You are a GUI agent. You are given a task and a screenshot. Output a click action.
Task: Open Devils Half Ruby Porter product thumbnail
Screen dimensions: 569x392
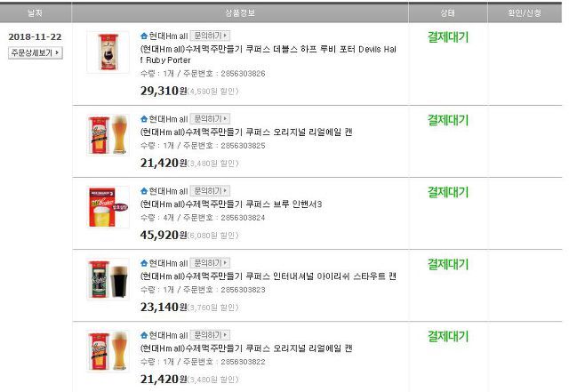[108, 52]
